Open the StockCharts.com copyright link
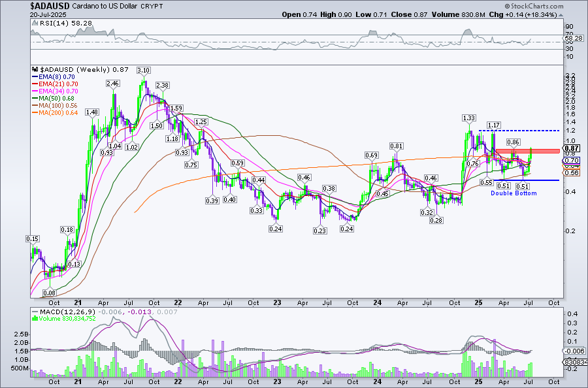Screen dimensions: 588x388 pos(534,6)
